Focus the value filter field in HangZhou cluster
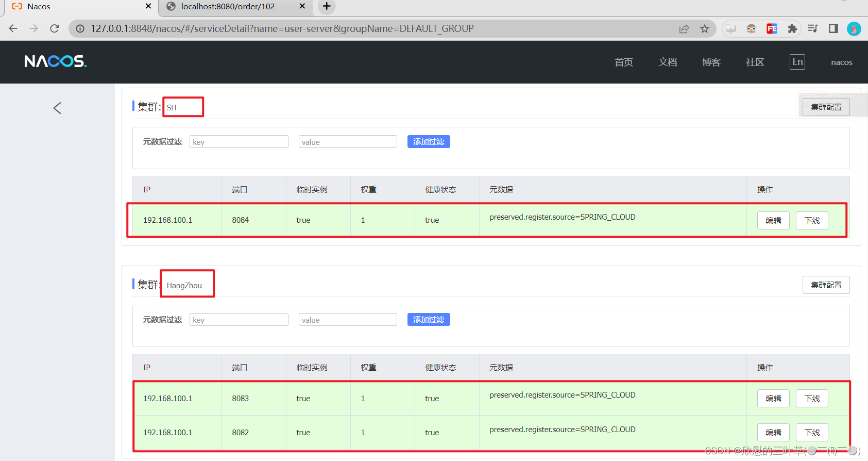 [x=348, y=320]
